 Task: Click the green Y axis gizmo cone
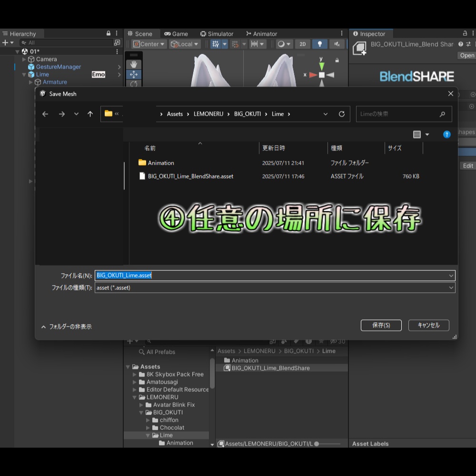(321, 66)
